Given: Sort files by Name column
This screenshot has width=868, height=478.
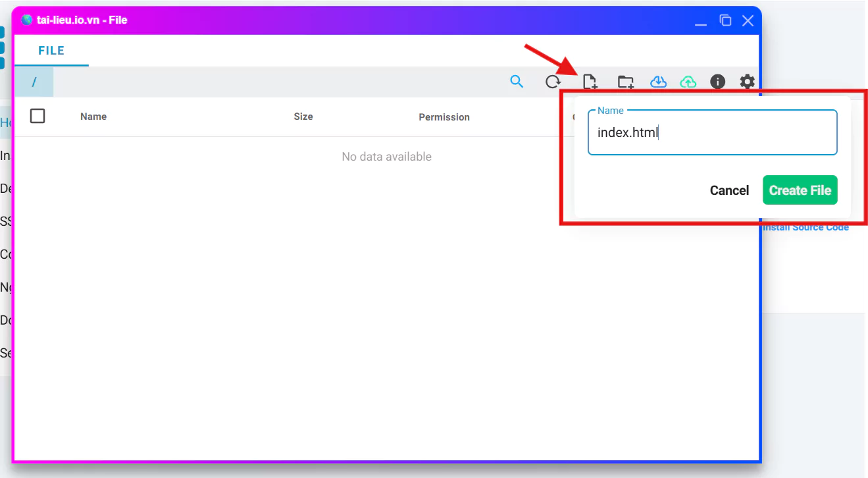Looking at the screenshot, I should (93, 117).
